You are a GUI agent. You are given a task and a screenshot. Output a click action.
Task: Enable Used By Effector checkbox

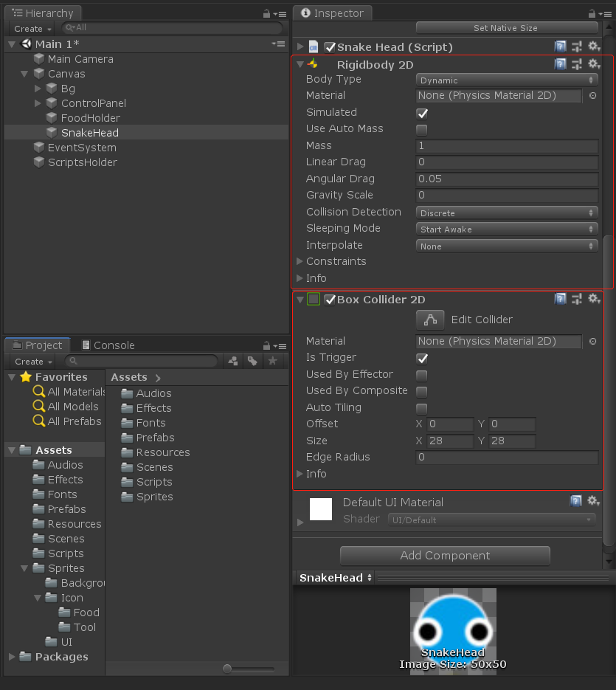point(422,376)
